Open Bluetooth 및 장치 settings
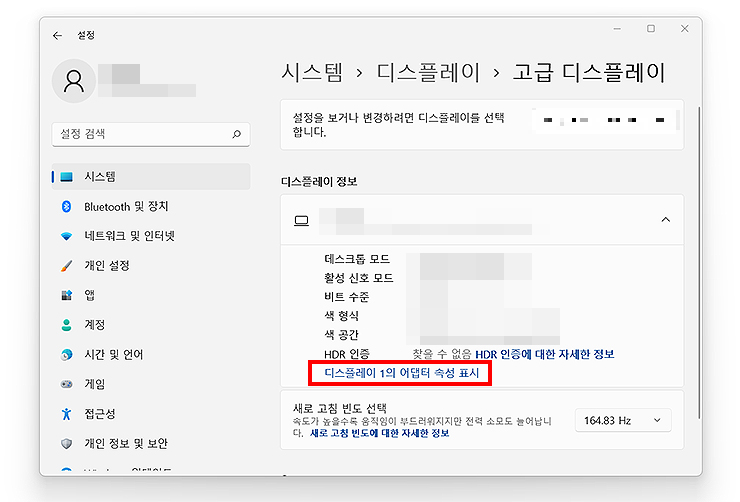Viewport: 740px width, 502px height. pyautogui.click(x=126, y=207)
